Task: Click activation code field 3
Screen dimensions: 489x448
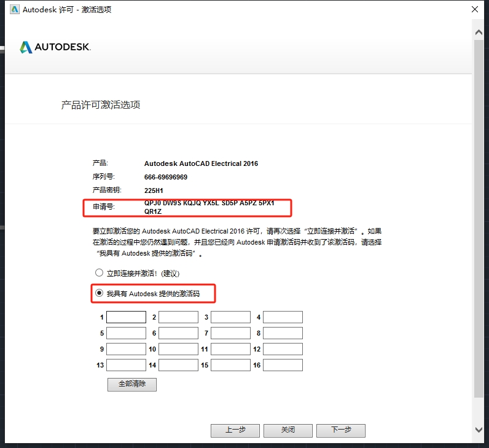Action: (230, 317)
